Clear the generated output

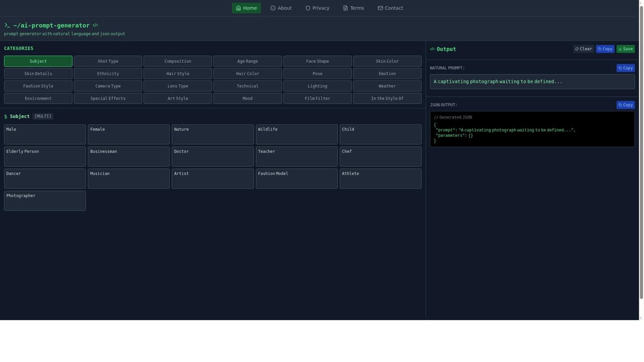point(583,49)
